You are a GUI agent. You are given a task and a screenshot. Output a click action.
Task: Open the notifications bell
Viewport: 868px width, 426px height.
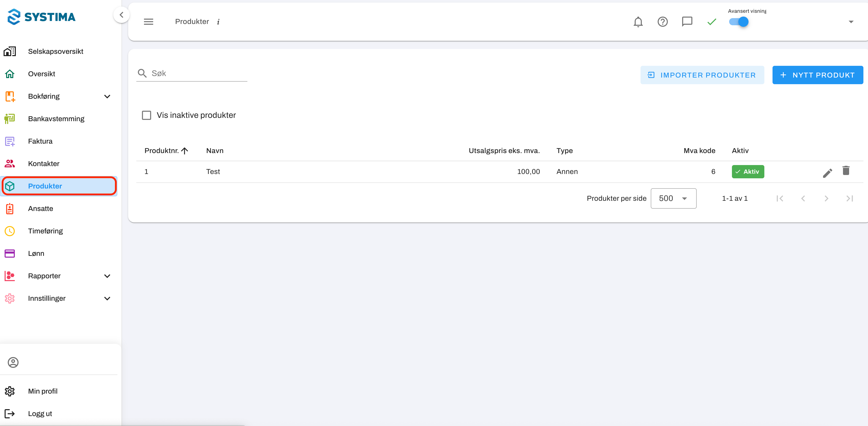[x=638, y=22]
